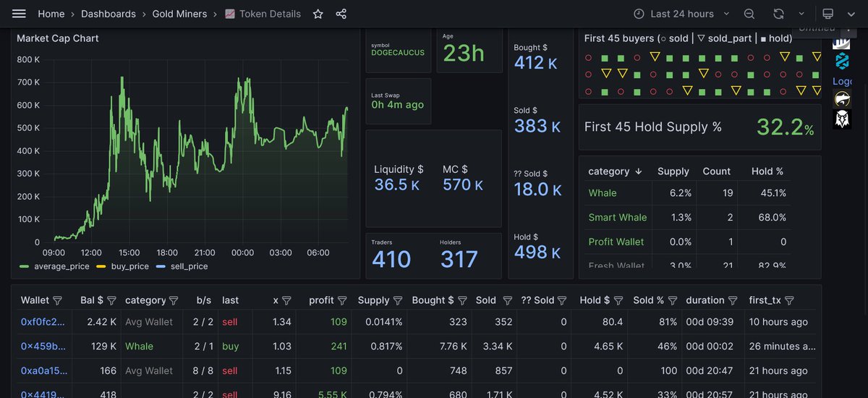868x398 pixels.
Task: Click the MC $ 570 K value
Action: (463, 185)
